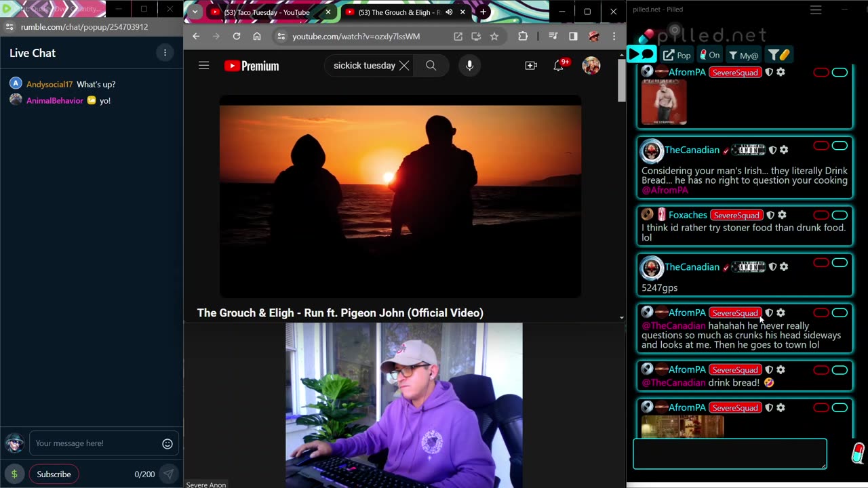This screenshot has height=488, width=868.
Task: Click SeverSquad badge on Foxaches message
Action: 736,215
